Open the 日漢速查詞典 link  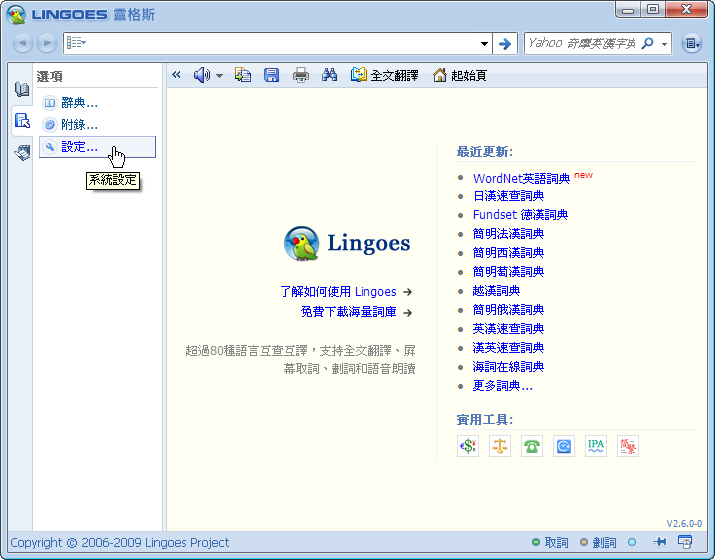coord(508,196)
